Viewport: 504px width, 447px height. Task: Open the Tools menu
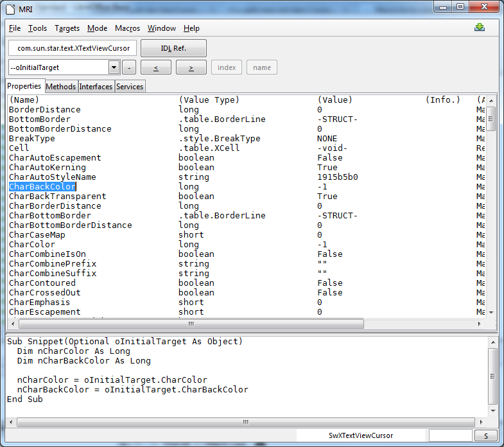[38, 28]
